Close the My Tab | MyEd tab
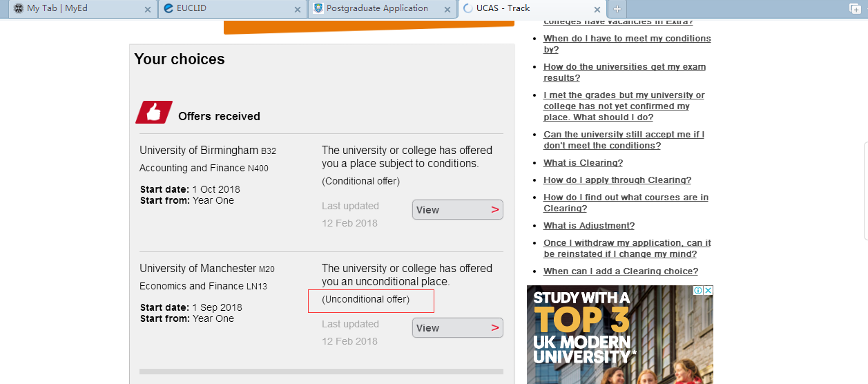Image resolution: width=868 pixels, height=384 pixels. 147,9
